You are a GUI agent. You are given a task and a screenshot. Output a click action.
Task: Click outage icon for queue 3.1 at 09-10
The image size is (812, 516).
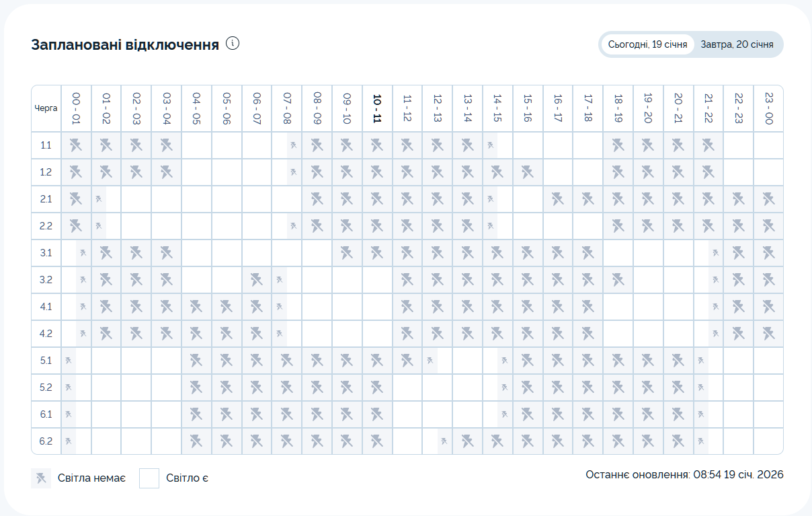(347, 253)
